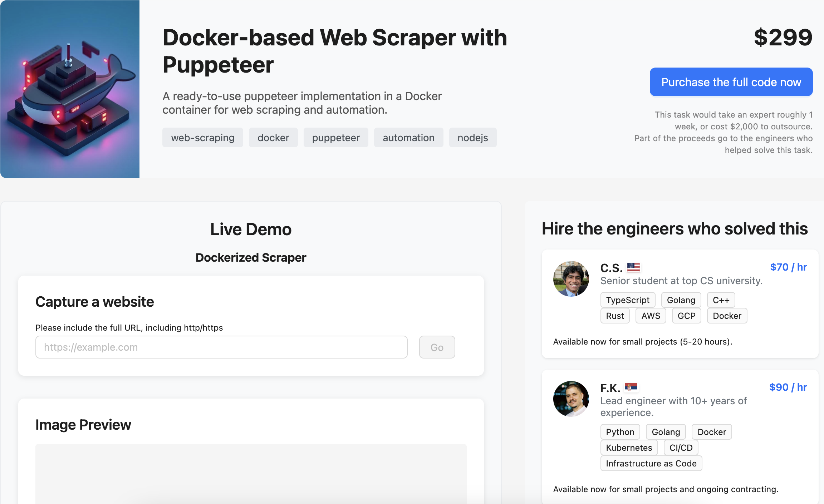
Task: Click the $70 / hr rate
Action: pyautogui.click(x=788, y=267)
